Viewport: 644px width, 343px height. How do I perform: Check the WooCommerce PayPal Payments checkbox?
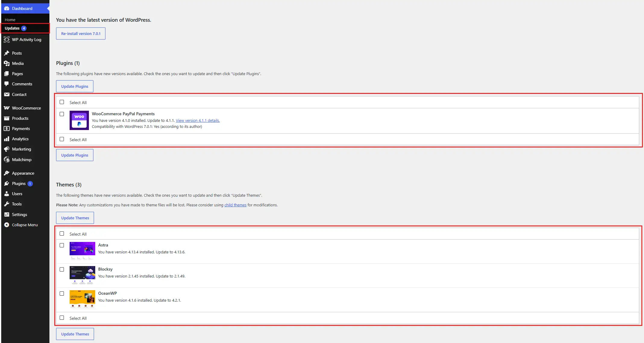pyautogui.click(x=62, y=114)
